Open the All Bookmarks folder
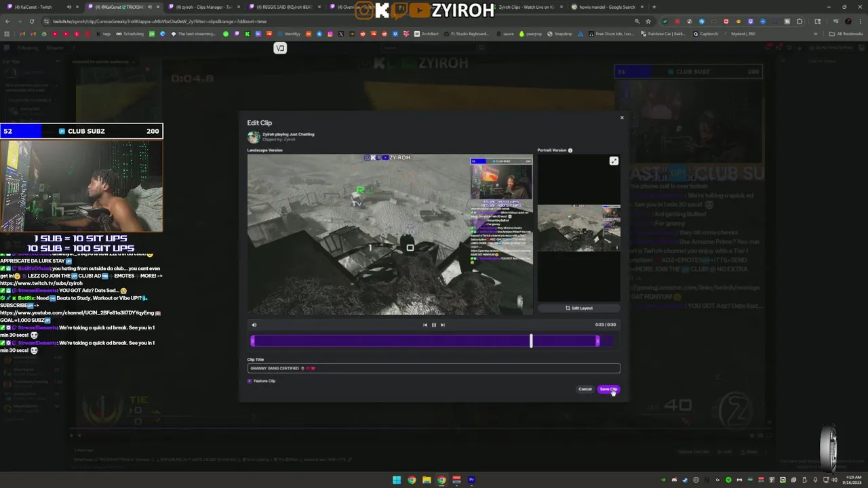This screenshot has height=488, width=868. 846,33
